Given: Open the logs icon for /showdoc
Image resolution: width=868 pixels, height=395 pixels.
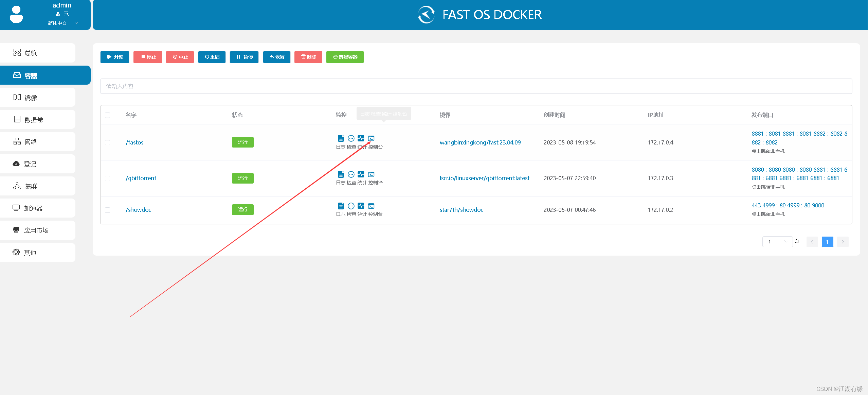Looking at the screenshot, I should (x=341, y=206).
